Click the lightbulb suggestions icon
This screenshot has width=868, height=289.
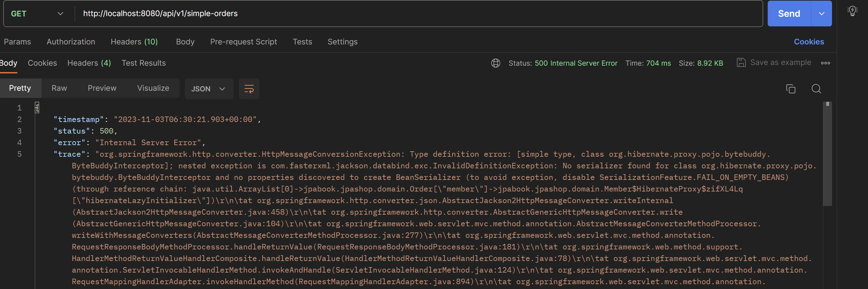point(852,11)
